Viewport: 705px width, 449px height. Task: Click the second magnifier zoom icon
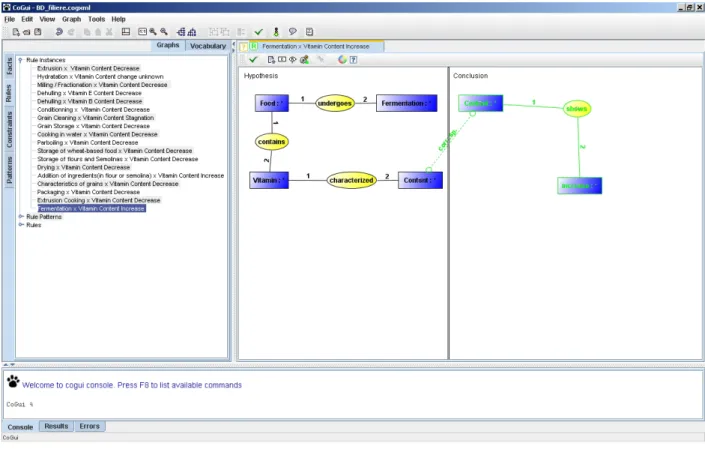click(164, 32)
